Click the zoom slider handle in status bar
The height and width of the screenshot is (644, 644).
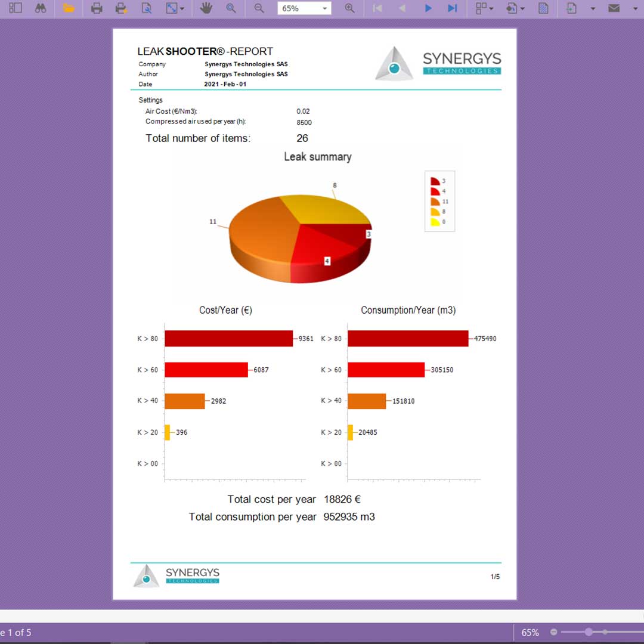[x=589, y=631]
